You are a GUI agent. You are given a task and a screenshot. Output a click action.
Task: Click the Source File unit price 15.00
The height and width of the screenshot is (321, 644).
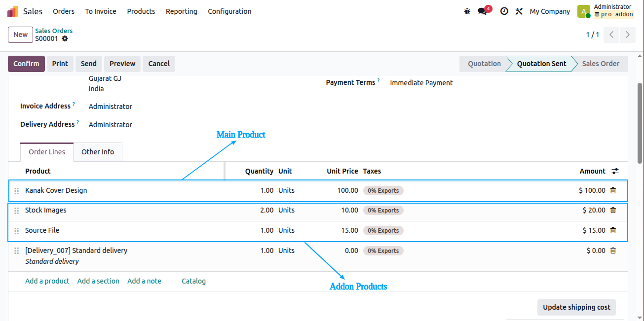tap(349, 230)
